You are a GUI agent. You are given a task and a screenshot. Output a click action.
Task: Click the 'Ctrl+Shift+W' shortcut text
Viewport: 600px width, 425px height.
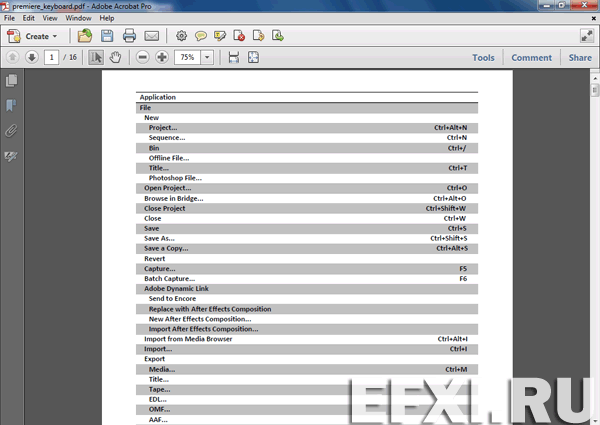coord(446,208)
